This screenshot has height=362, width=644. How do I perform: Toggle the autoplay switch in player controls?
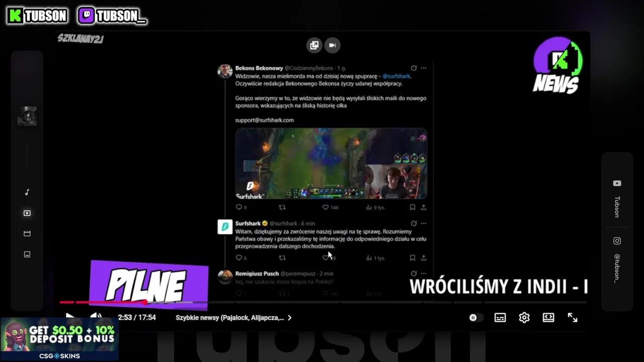475,318
